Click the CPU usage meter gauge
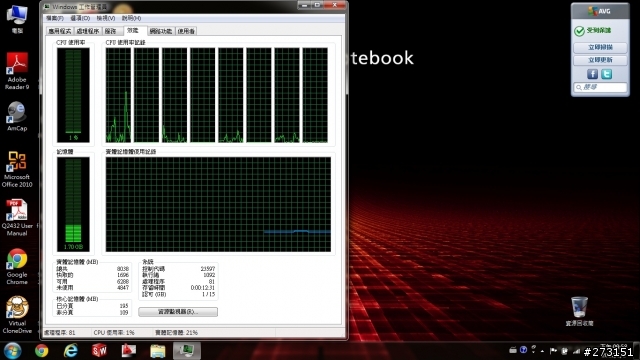The height and width of the screenshot is (360, 640). tap(73, 95)
